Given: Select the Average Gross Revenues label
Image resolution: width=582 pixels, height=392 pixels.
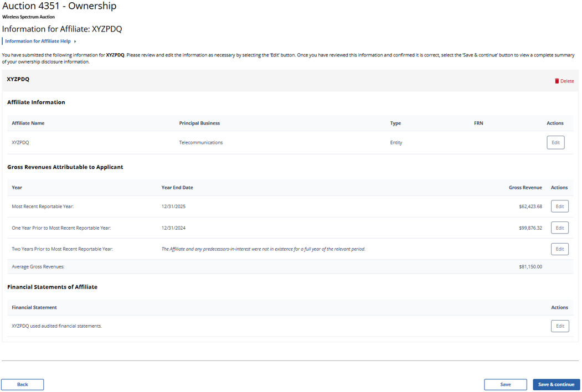Looking at the screenshot, I should pos(38,266).
